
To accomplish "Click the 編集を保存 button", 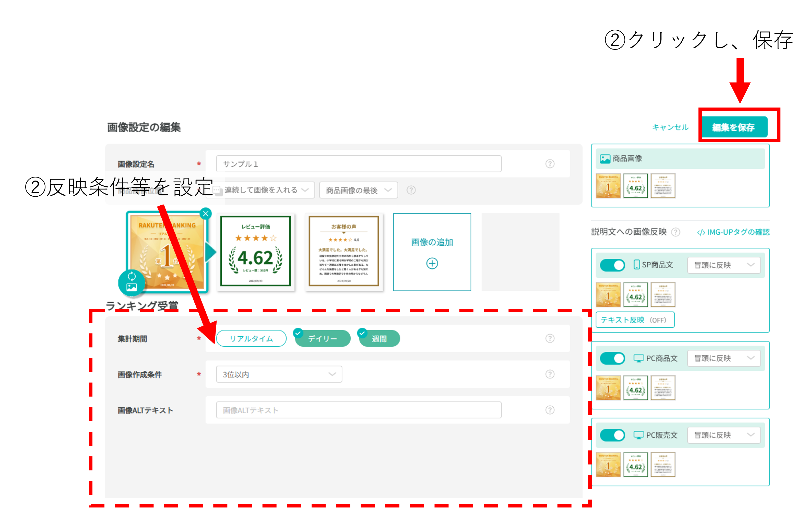I will (734, 127).
